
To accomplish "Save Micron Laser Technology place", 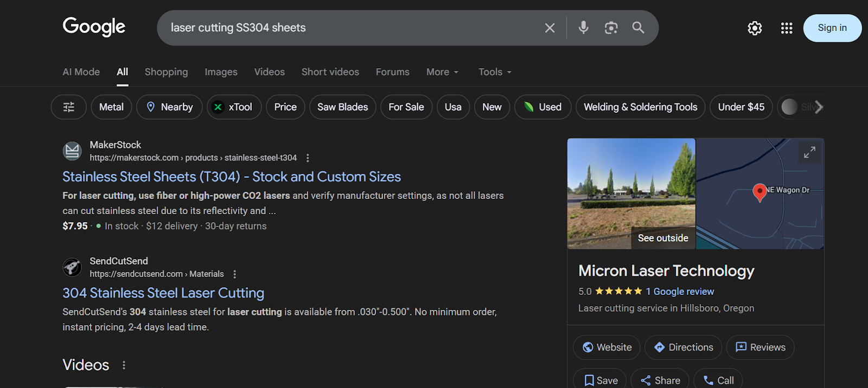I will (600, 379).
